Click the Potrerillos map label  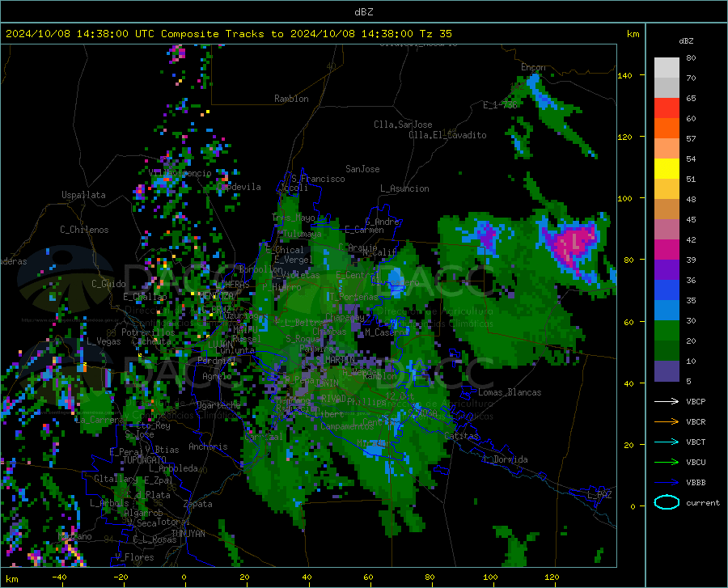point(148,332)
